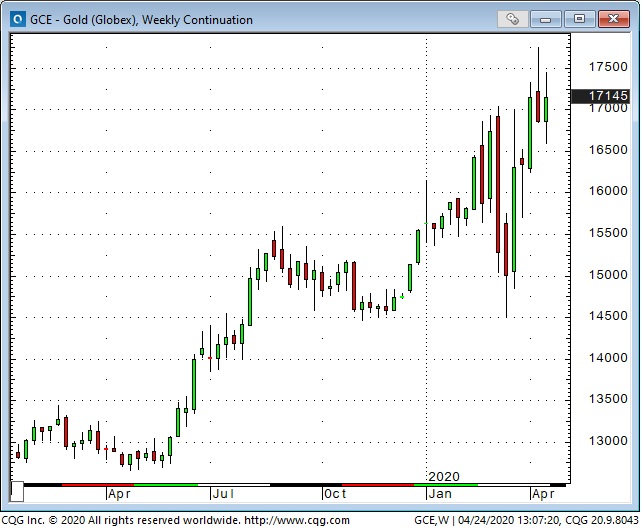The image size is (642, 528).
Task: Click the 17500 price scale label
Action: [x=608, y=67]
